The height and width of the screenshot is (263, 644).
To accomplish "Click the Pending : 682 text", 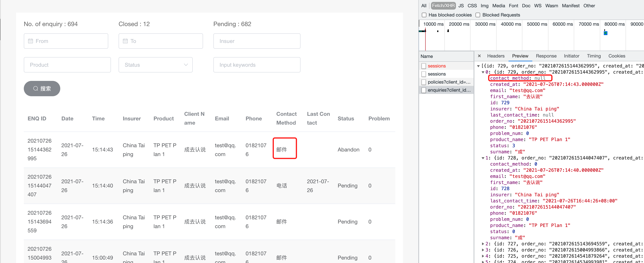I will (x=232, y=24).
